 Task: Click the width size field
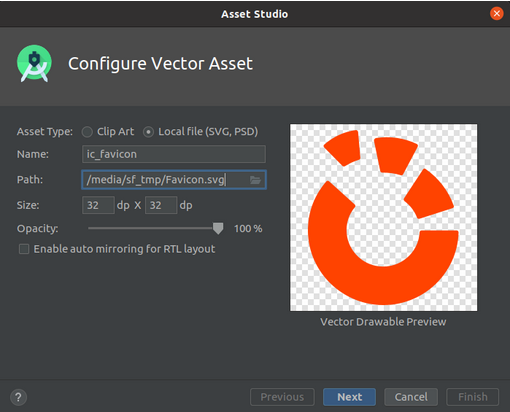click(98, 205)
